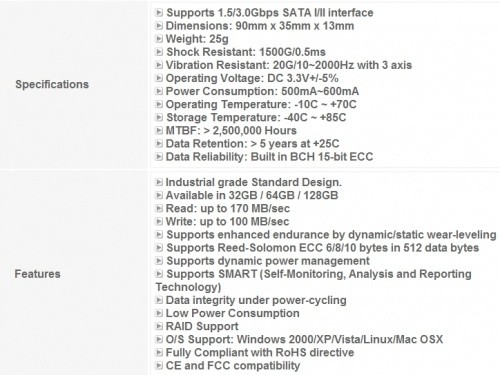Image resolution: width=500 pixels, height=375 pixels.
Task: Select the Features row label
Action: click(x=37, y=274)
